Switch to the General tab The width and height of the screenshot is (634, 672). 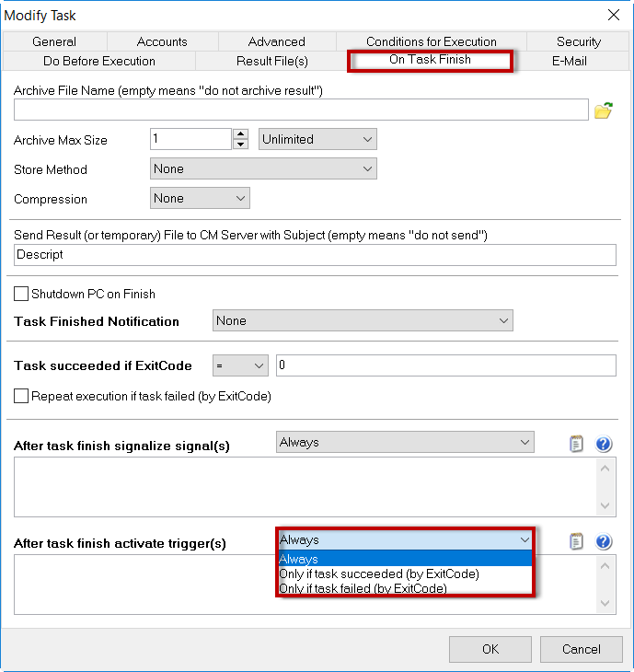tap(54, 41)
